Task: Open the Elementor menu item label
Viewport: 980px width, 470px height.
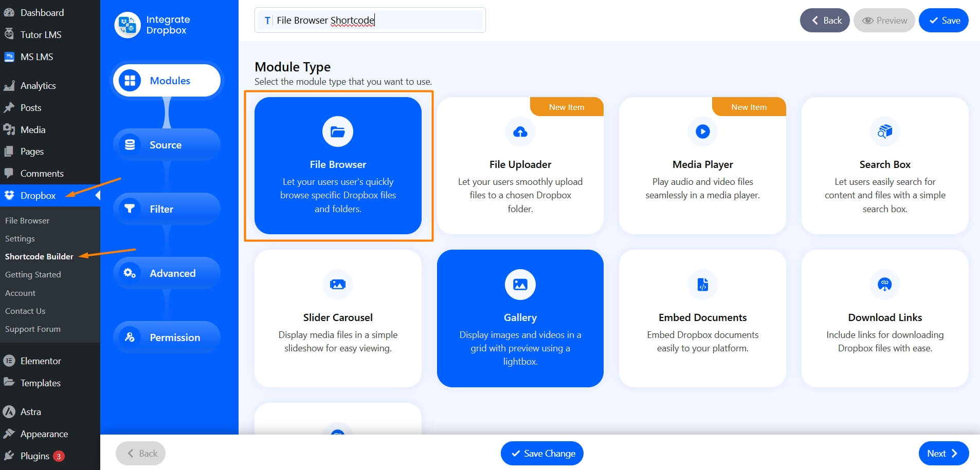Action: click(x=41, y=361)
